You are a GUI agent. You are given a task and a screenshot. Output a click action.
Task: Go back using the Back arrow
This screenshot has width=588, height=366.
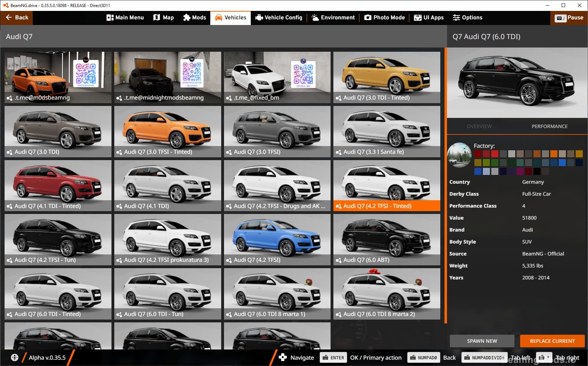(17, 18)
